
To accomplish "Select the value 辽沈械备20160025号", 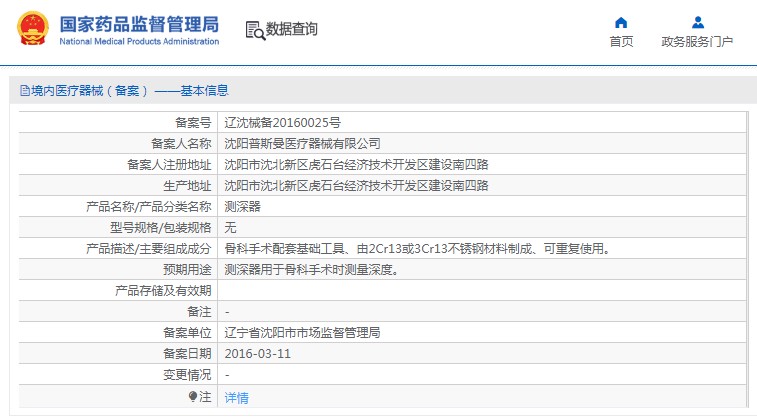I will [282, 123].
